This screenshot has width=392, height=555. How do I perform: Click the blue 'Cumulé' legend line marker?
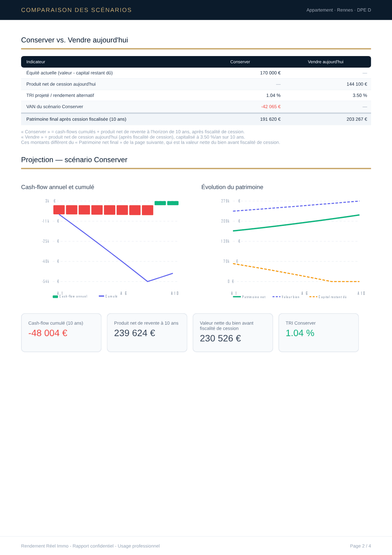pyautogui.click(x=101, y=296)
